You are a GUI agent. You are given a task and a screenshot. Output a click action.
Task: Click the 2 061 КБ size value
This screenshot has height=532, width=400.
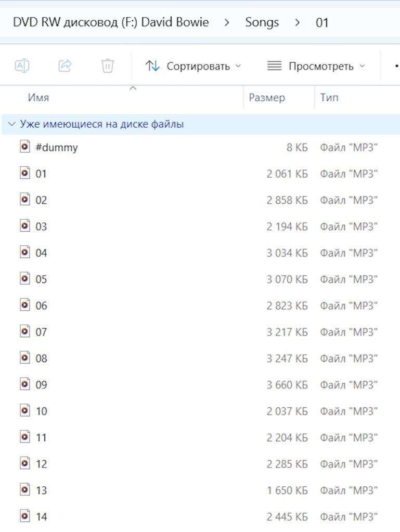click(287, 174)
